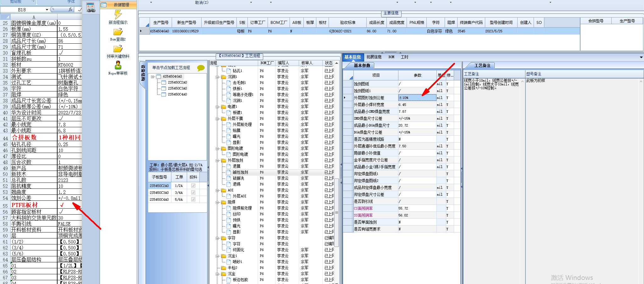644x284 pixels.
Task: Collapse the 阻焊 process group
Action: (x=217, y=202)
